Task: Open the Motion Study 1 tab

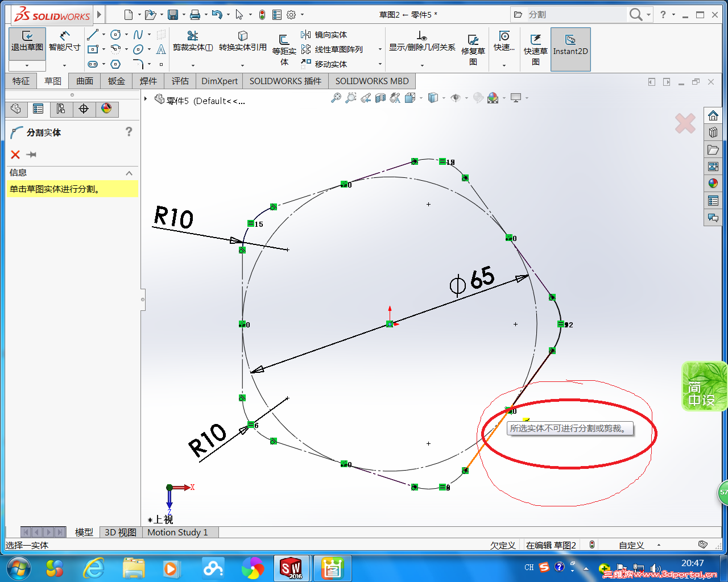Action: coord(178,533)
